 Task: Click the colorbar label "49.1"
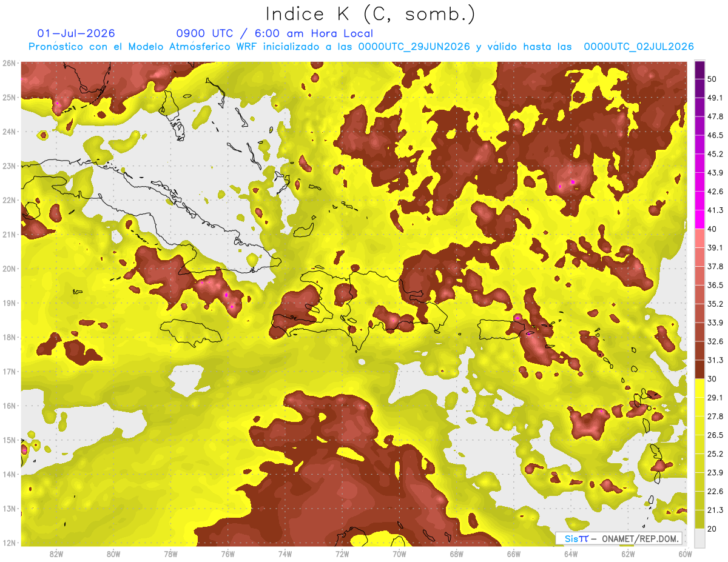(714, 98)
